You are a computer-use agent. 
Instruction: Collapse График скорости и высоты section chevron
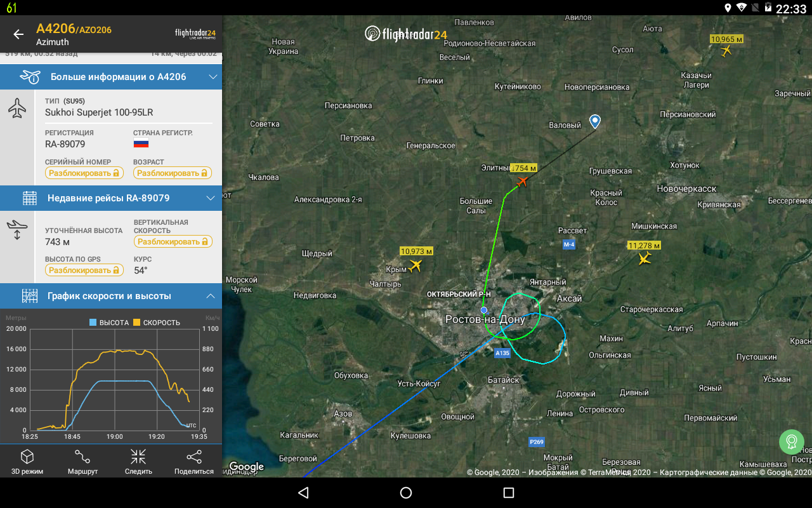(x=211, y=296)
